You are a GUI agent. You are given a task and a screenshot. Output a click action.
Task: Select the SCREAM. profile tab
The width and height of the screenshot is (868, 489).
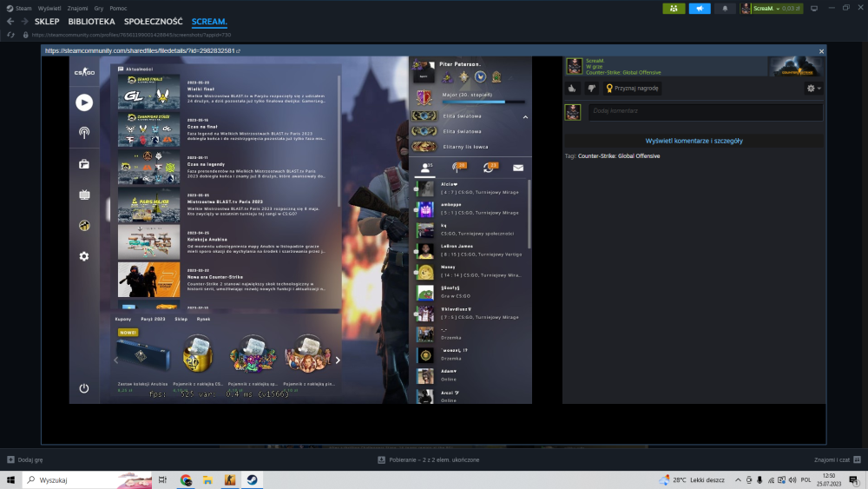209,22
